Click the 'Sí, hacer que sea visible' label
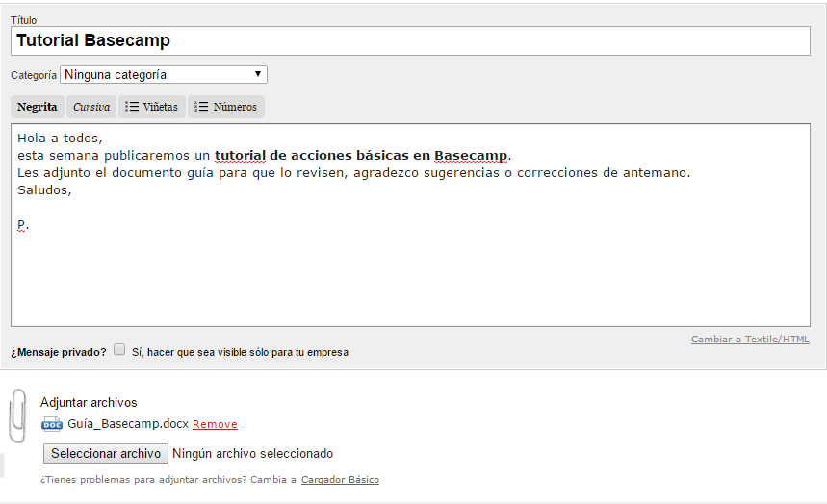The image size is (827, 504). 240,352
